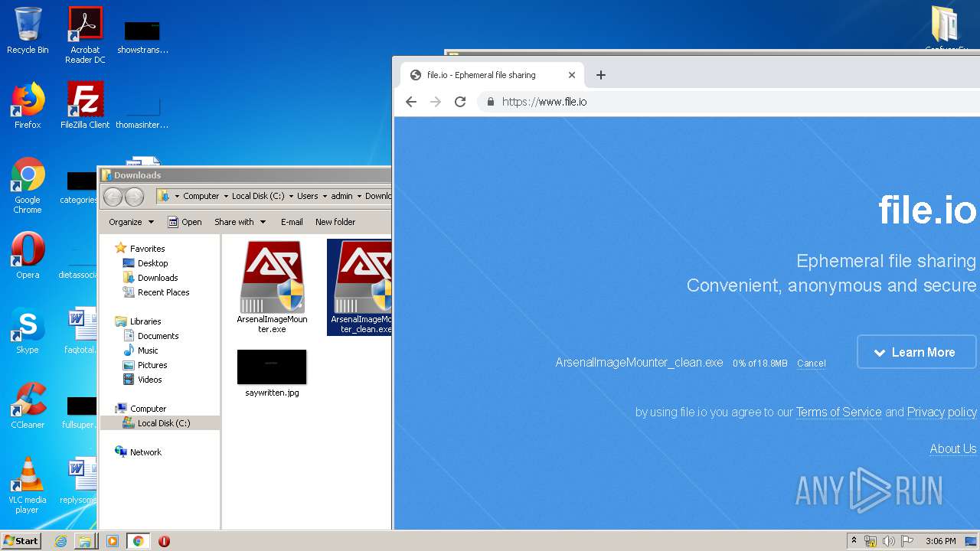Launch Acrobat Reader DC shortcut
Viewport: 980px width, 551px height.
[x=85, y=34]
